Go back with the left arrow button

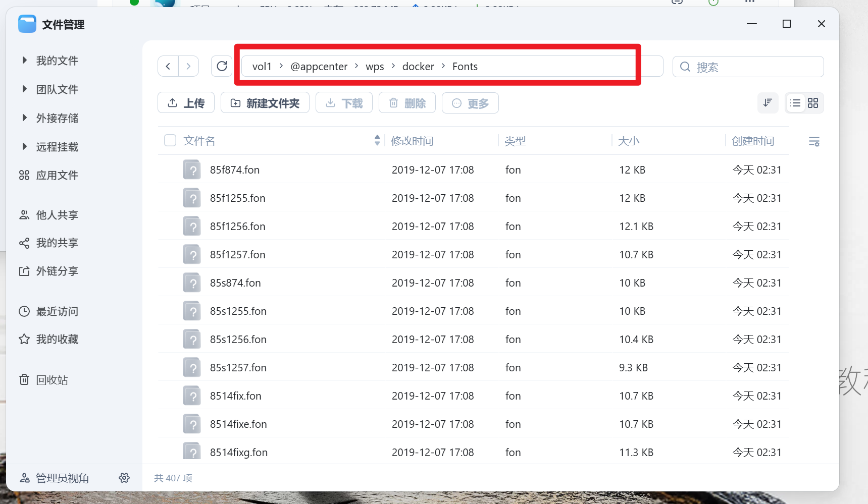coord(168,66)
